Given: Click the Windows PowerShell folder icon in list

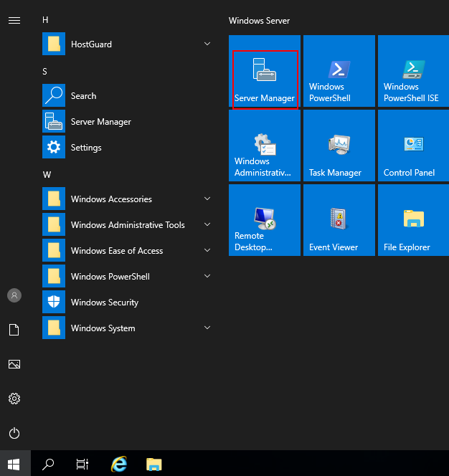Looking at the screenshot, I should [x=54, y=276].
